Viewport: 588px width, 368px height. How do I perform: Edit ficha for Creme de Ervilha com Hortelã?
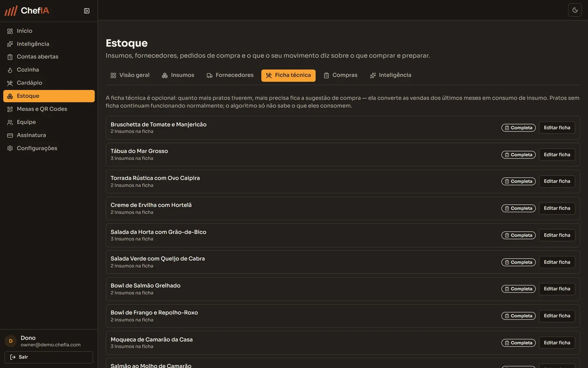[557, 208]
